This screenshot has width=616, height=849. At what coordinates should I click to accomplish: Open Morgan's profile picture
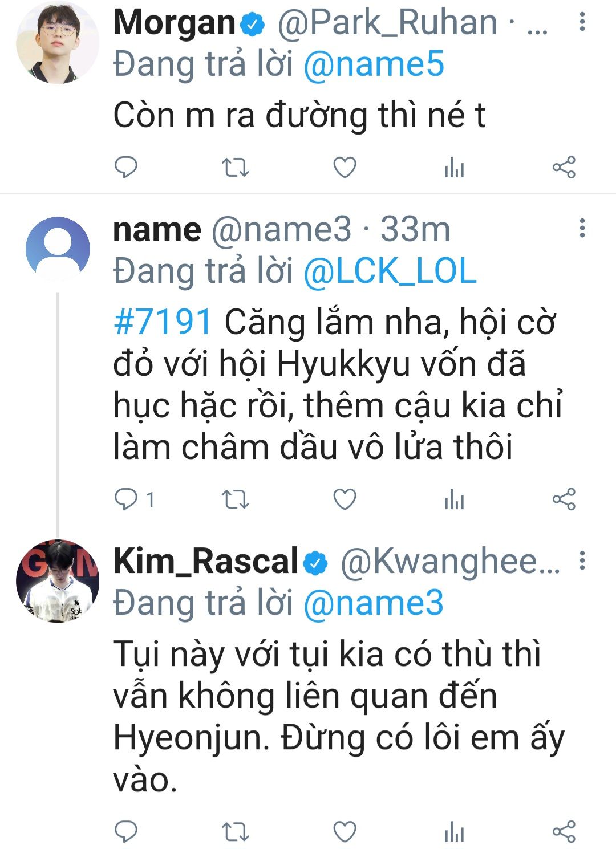(x=58, y=43)
